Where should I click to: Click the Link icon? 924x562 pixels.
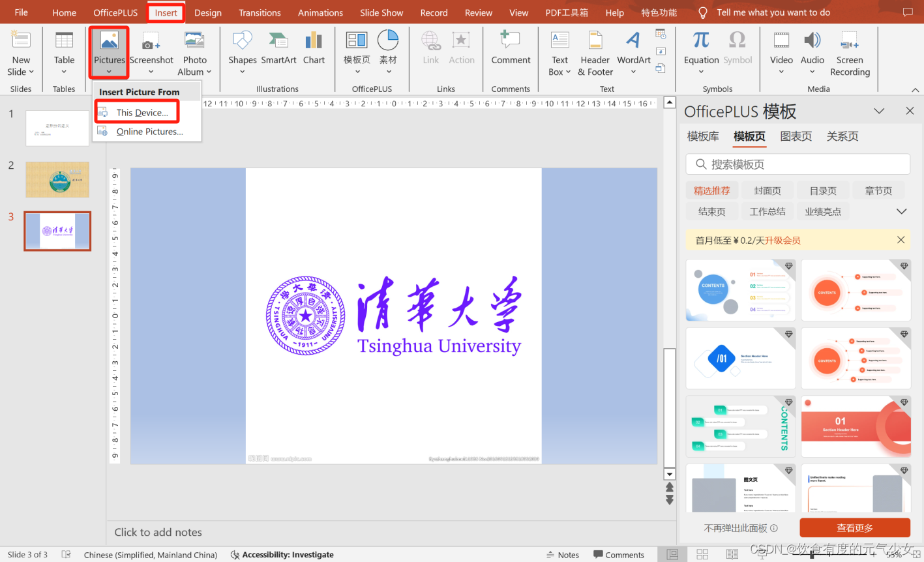pyautogui.click(x=430, y=40)
